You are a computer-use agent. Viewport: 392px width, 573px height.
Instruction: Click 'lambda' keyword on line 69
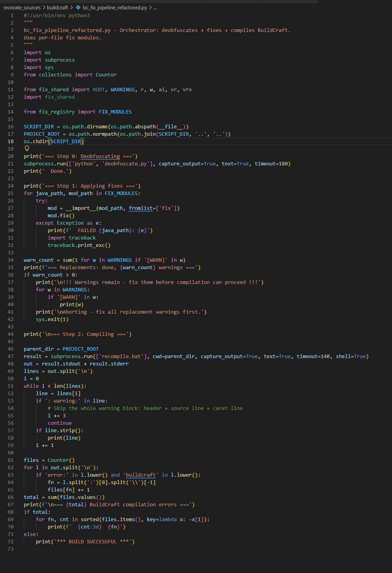click(168, 520)
